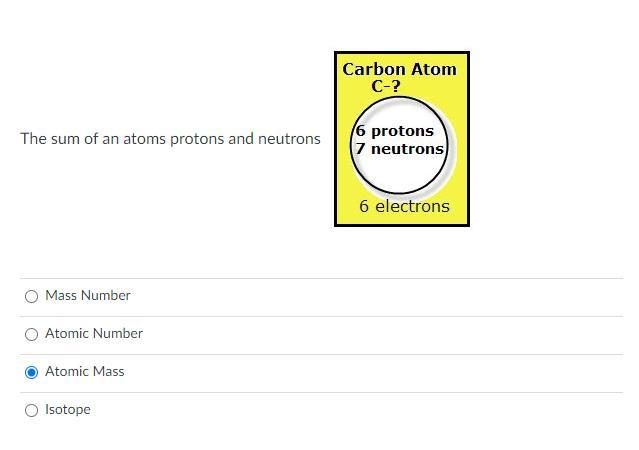Click the word 'neutrons' in the question sentence
This screenshot has height=450, width=639.
pyautogui.click(x=289, y=139)
